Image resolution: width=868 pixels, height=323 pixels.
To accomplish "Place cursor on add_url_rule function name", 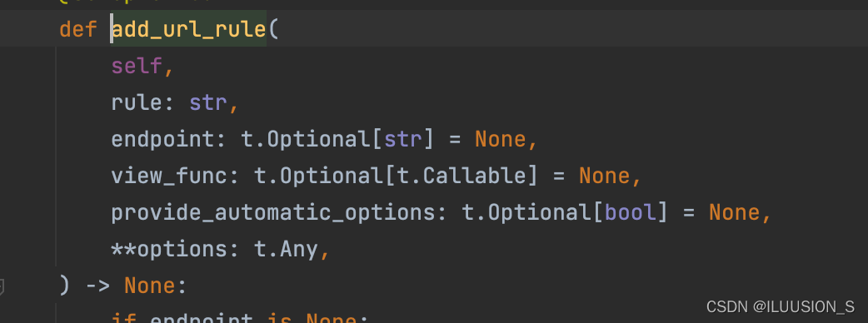I will 189,29.
